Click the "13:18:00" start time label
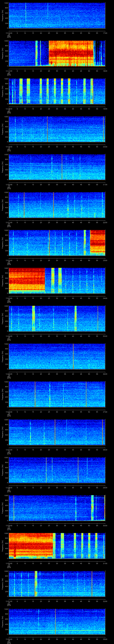Image resolution: width=114 pixels, height=644 pixels. click(x=9, y=109)
